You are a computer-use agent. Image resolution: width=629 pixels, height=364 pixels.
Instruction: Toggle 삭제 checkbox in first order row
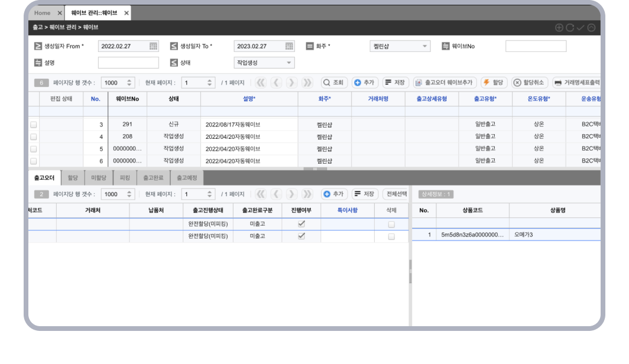tap(391, 224)
